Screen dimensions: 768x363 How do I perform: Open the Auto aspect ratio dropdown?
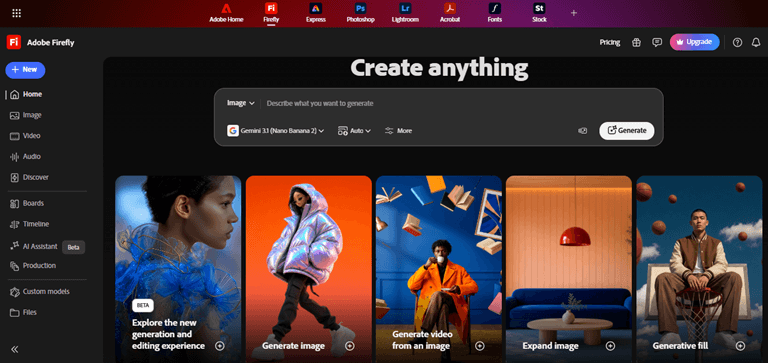click(354, 131)
